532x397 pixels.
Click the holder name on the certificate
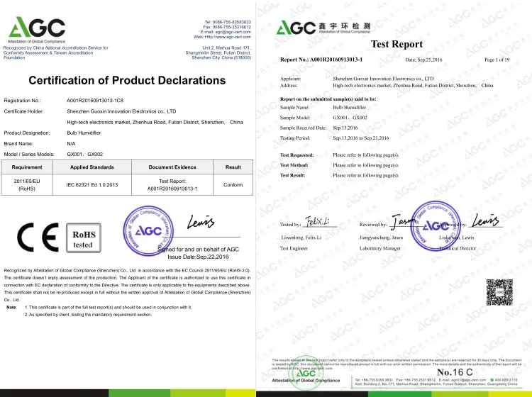coord(121,111)
